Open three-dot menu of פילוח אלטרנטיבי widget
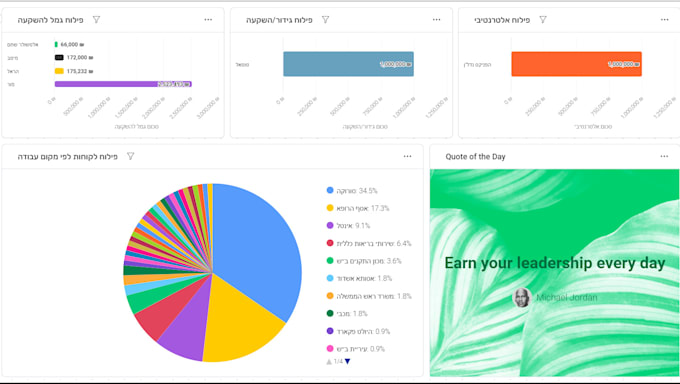 [664, 20]
